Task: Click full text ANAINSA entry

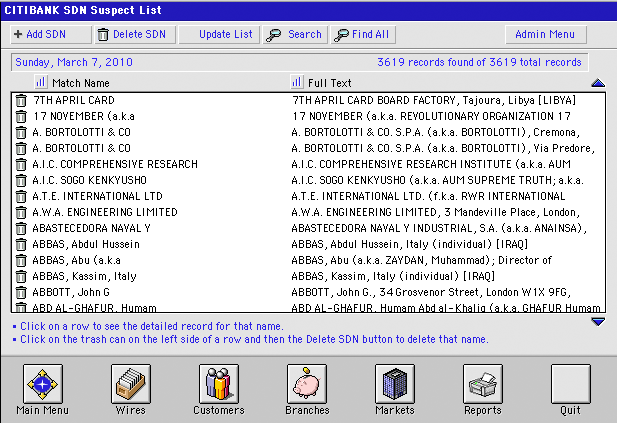Action: tap(439, 228)
